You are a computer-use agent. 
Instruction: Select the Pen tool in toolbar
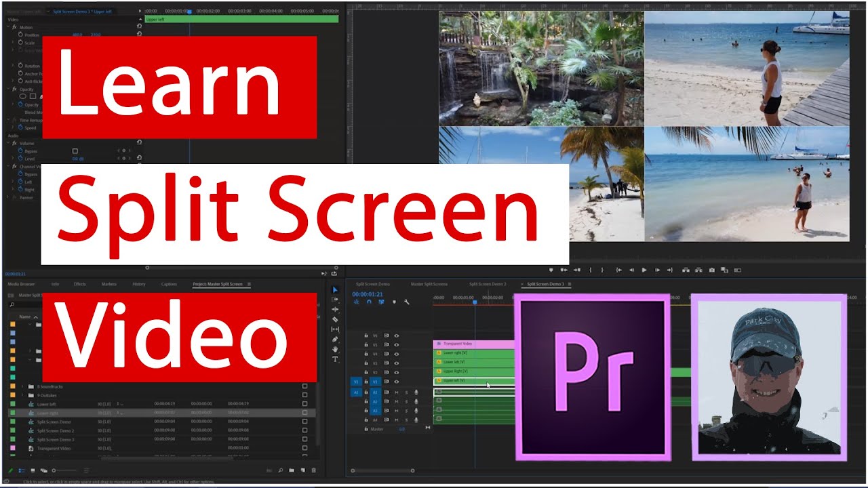coord(335,339)
